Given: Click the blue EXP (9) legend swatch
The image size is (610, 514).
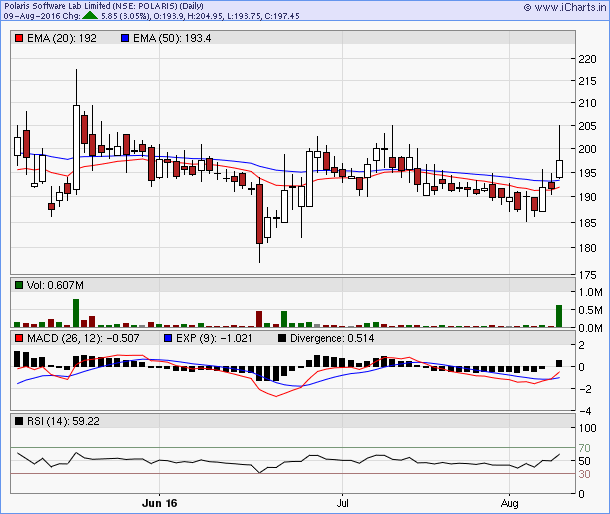Looking at the screenshot, I should coord(168,338).
